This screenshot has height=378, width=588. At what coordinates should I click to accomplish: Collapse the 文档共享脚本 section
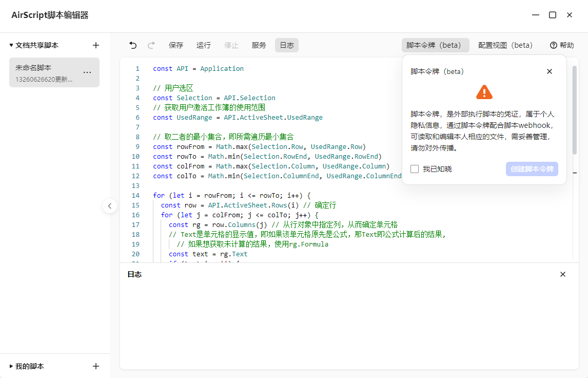(x=12, y=45)
